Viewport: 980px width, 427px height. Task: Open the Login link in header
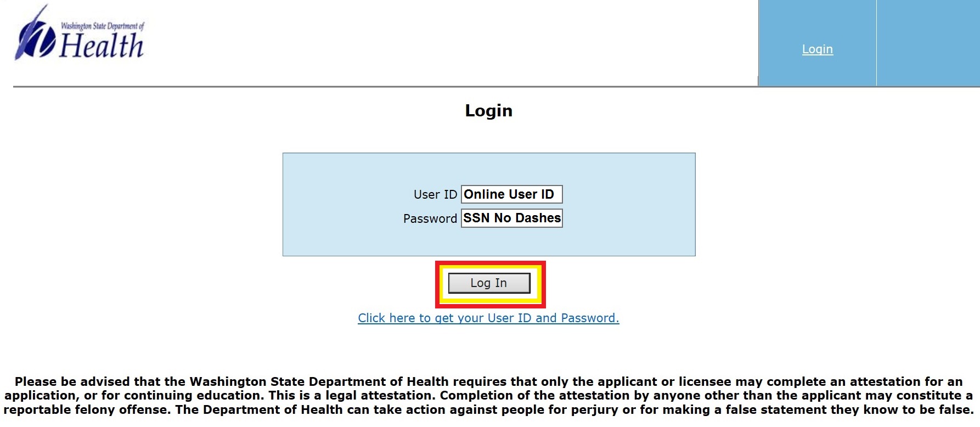[x=817, y=49]
